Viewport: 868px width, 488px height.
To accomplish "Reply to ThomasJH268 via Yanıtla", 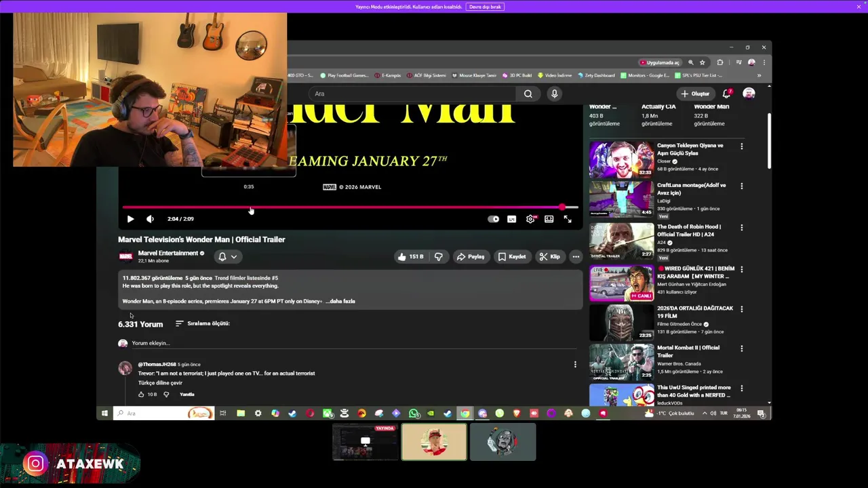I will [187, 394].
